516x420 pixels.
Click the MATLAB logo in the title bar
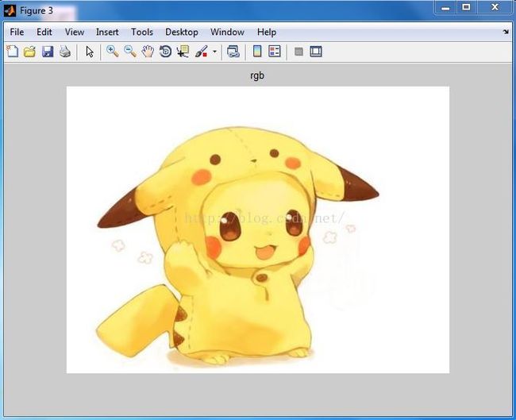[x=10, y=10]
